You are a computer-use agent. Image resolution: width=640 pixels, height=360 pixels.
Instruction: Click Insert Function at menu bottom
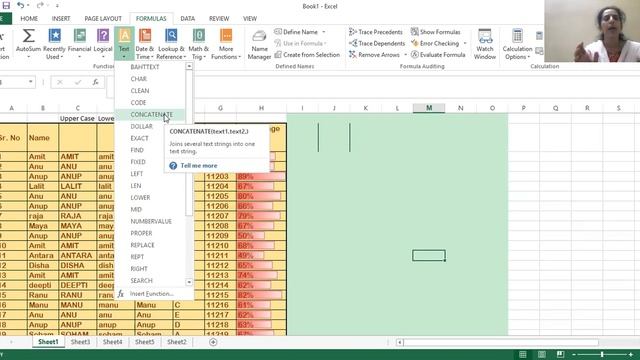pos(151,294)
